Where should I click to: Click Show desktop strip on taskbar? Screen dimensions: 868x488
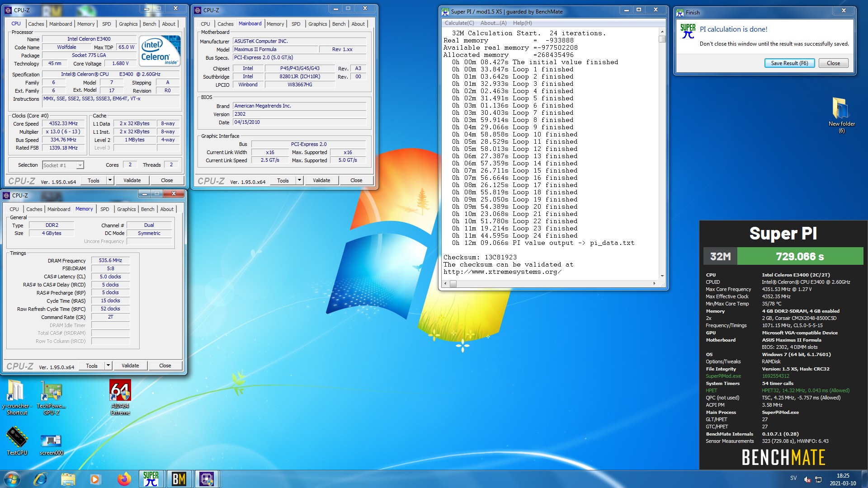[865, 479]
